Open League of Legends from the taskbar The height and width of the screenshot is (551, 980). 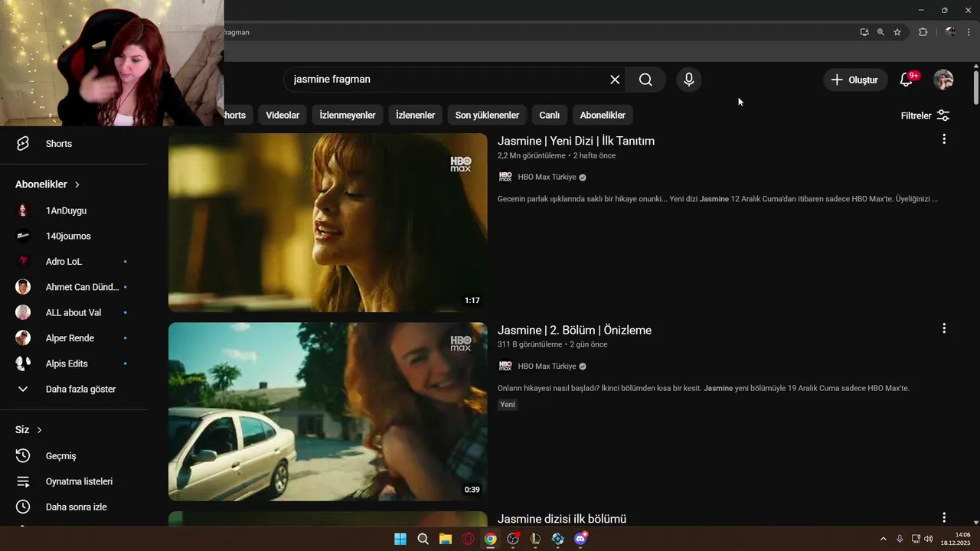[535, 539]
